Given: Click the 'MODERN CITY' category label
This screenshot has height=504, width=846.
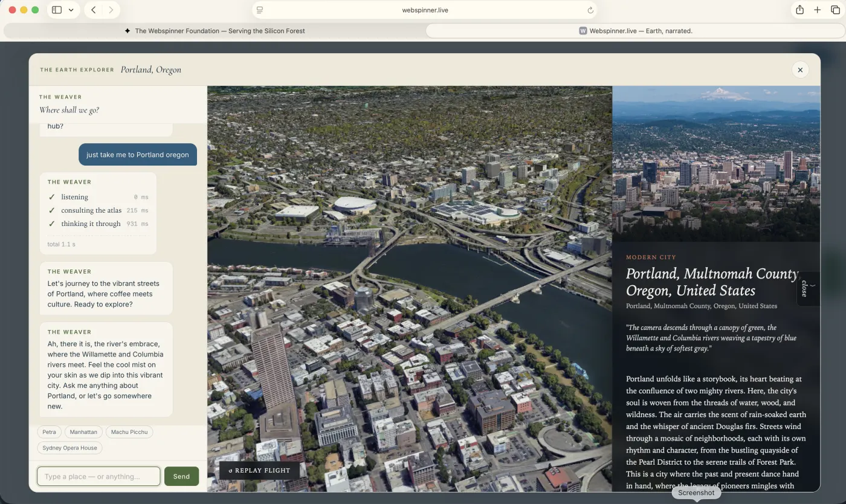Looking at the screenshot, I should [651, 257].
